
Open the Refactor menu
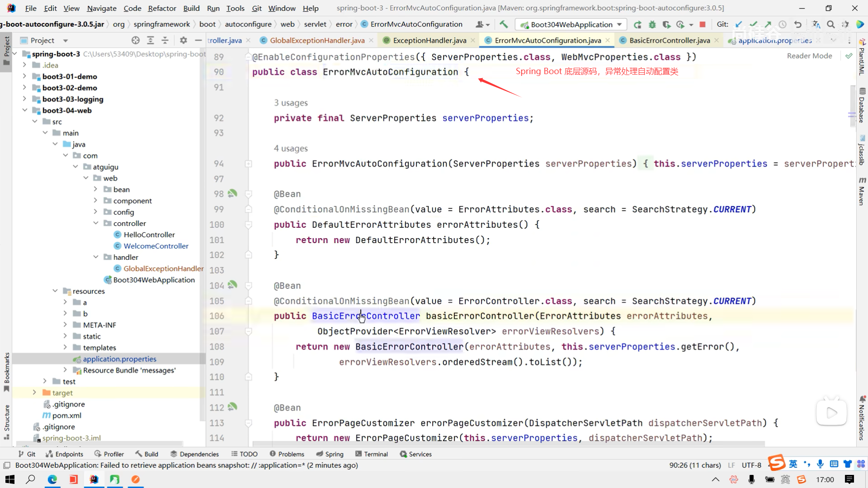pos(162,8)
